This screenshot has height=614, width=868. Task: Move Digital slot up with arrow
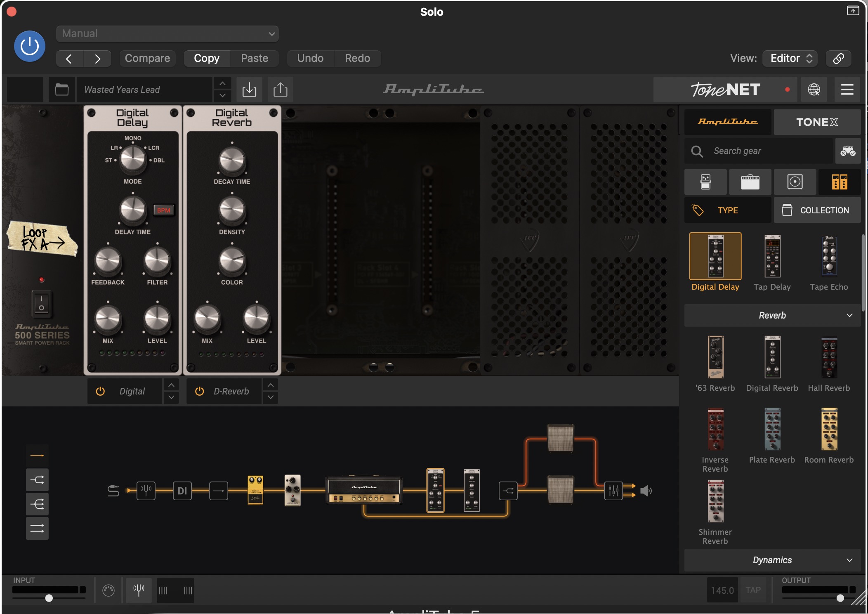coord(171,385)
